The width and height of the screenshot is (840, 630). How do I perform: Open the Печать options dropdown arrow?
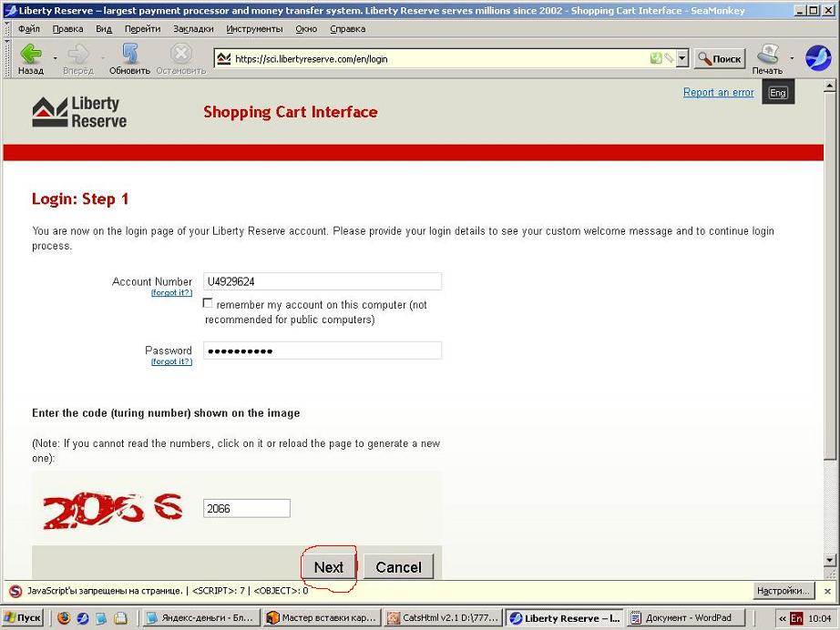[x=792, y=57]
